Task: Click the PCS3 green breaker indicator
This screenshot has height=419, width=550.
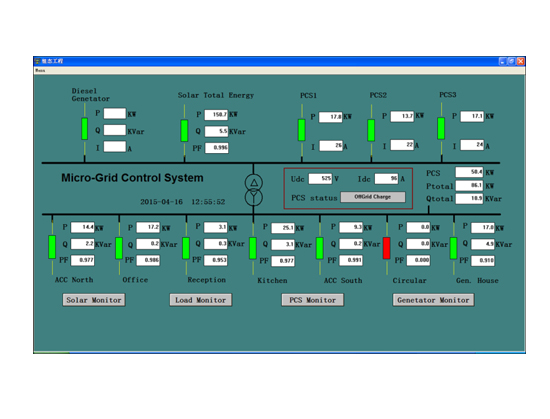Action: click(x=441, y=128)
